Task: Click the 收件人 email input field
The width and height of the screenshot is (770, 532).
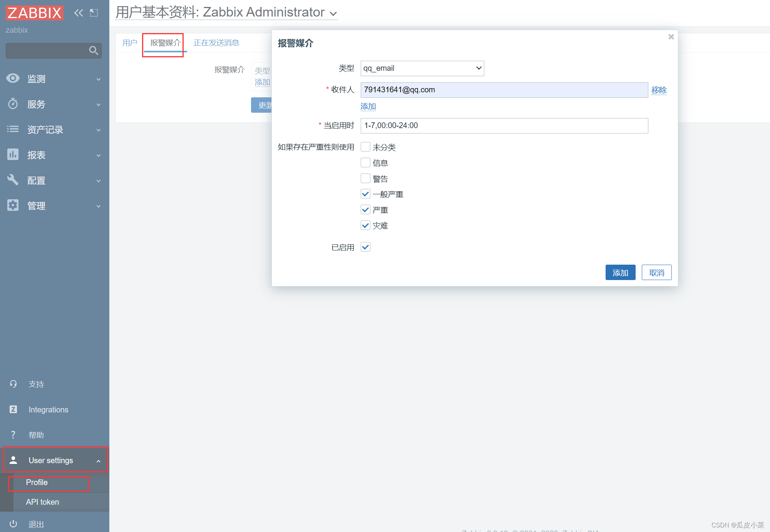Action: (x=504, y=90)
